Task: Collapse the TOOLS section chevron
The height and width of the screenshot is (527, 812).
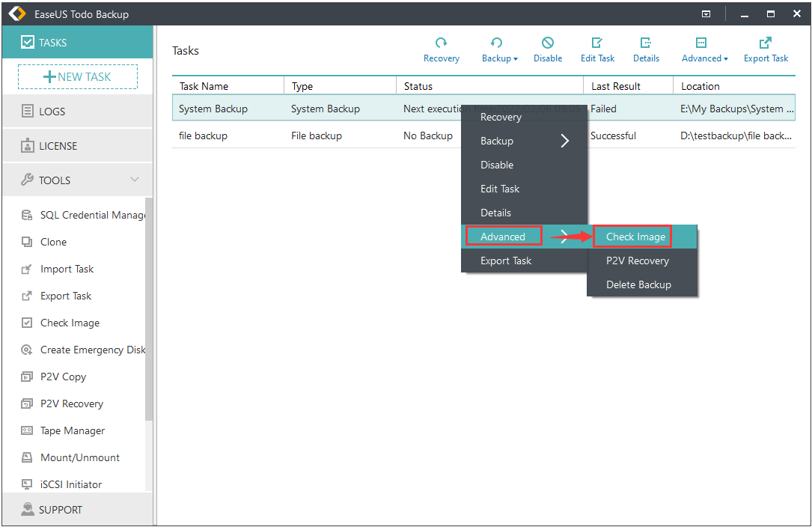Action: click(135, 180)
